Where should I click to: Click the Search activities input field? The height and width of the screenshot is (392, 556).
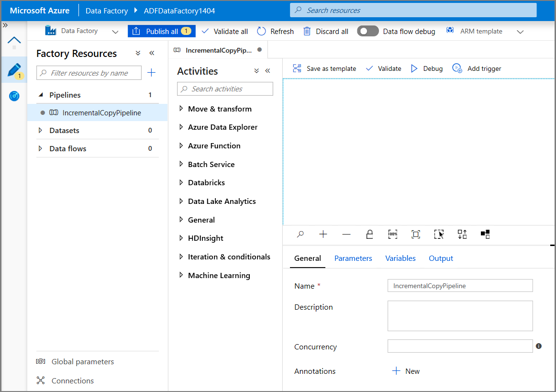225,89
